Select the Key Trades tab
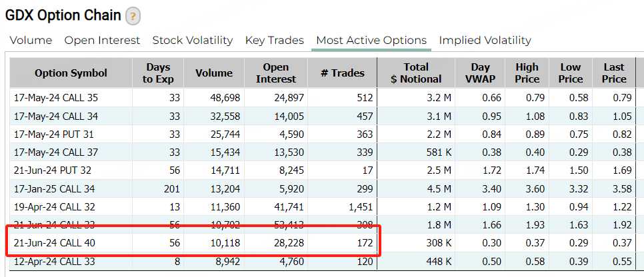Viewport: 644px width, 277px height. tap(275, 41)
